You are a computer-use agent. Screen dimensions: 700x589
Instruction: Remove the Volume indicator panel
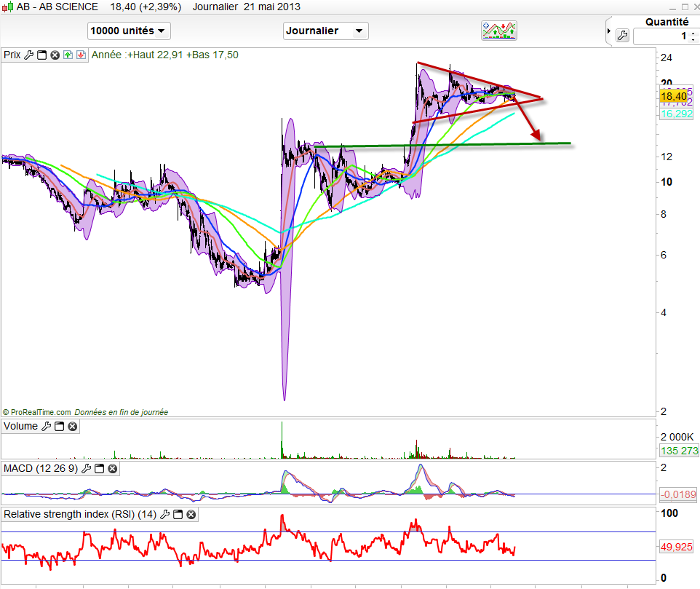[x=72, y=427]
